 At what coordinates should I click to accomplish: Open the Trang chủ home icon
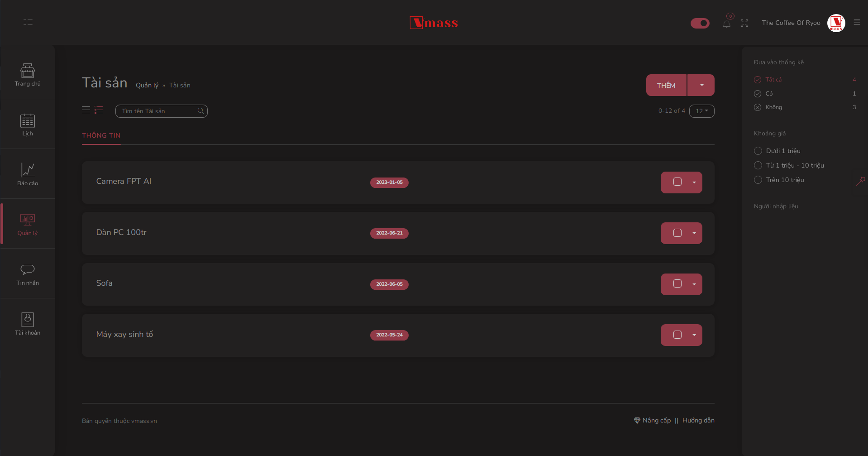click(x=28, y=71)
